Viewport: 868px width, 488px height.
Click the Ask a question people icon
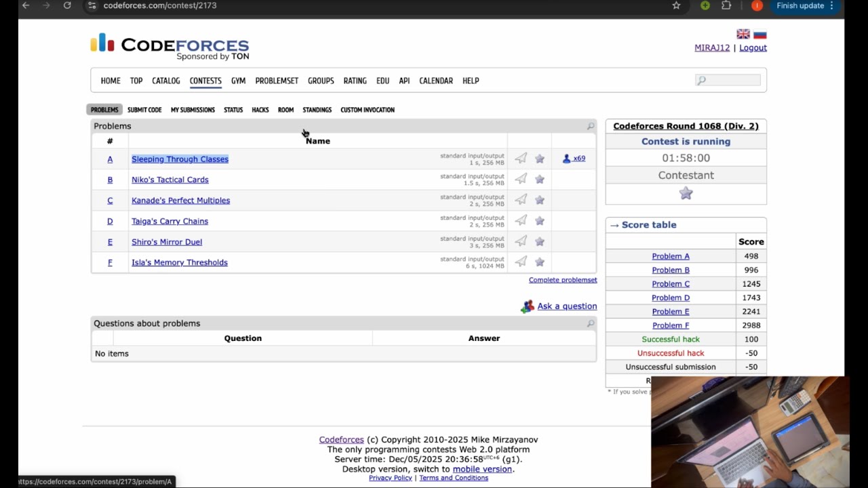pyautogui.click(x=528, y=306)
